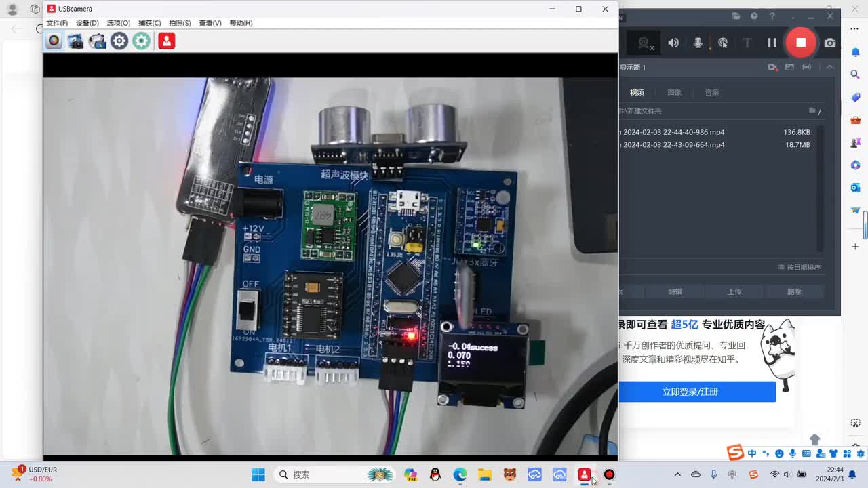Screen dimensions: 868x488
Task: Click the video record mode icon beside 显示器 1
Action: tap(772, 67)
